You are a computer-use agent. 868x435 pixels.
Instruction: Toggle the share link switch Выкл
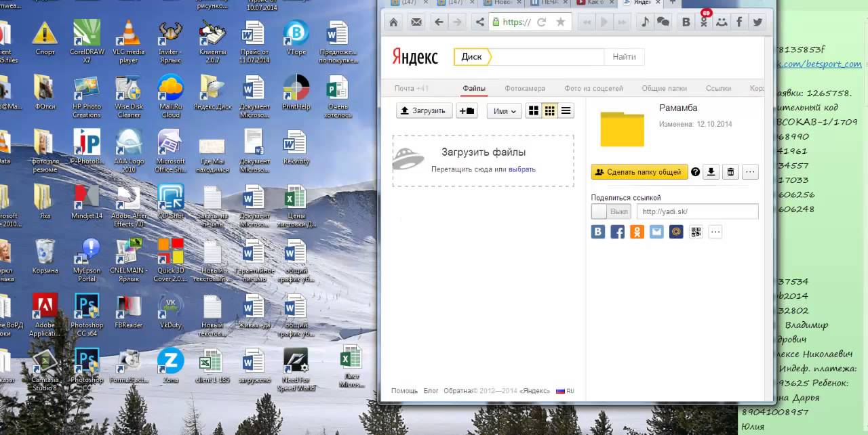(x=611, y=211)
